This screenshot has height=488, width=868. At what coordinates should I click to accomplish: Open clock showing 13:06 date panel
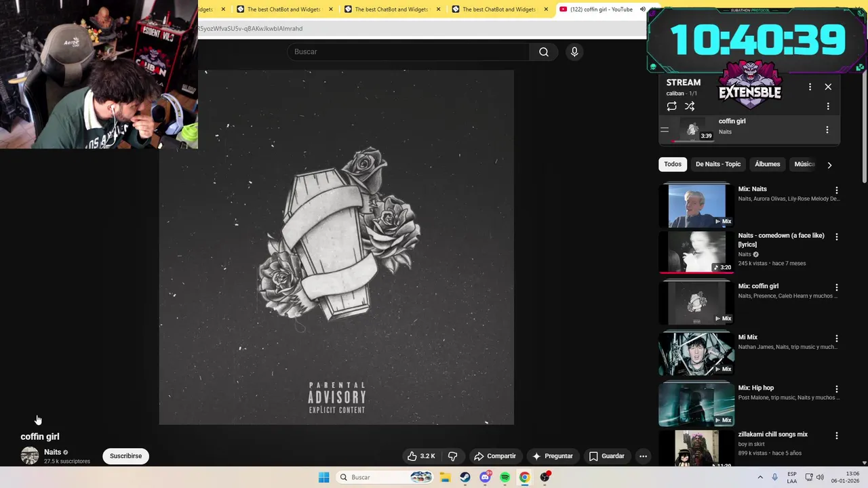(x=845, y=477)
